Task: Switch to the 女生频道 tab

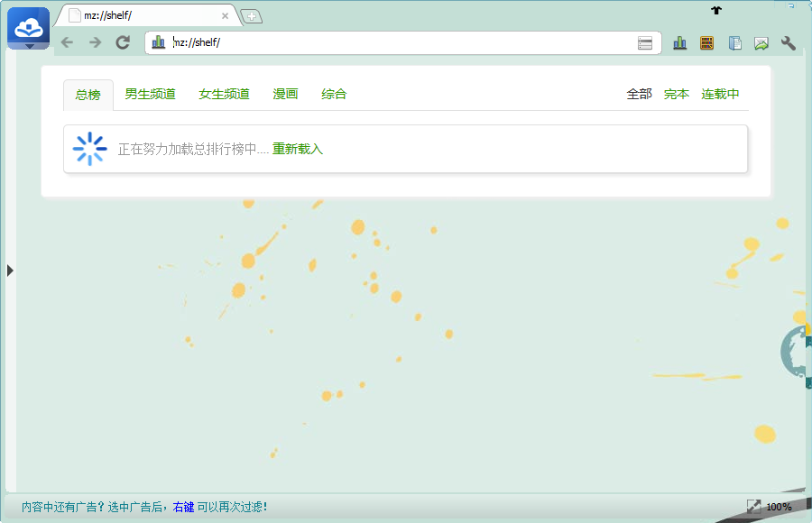Action: (224, 94)
